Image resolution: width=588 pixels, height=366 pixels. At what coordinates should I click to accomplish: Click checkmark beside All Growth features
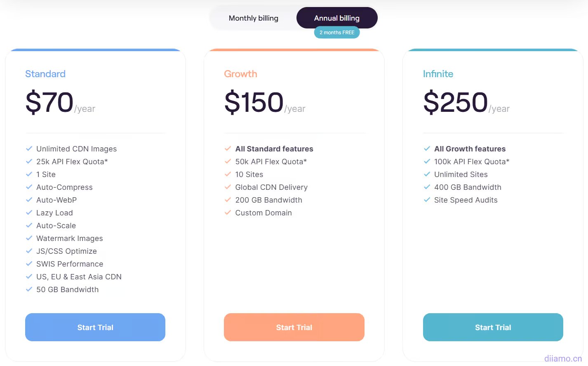[427, 149]
